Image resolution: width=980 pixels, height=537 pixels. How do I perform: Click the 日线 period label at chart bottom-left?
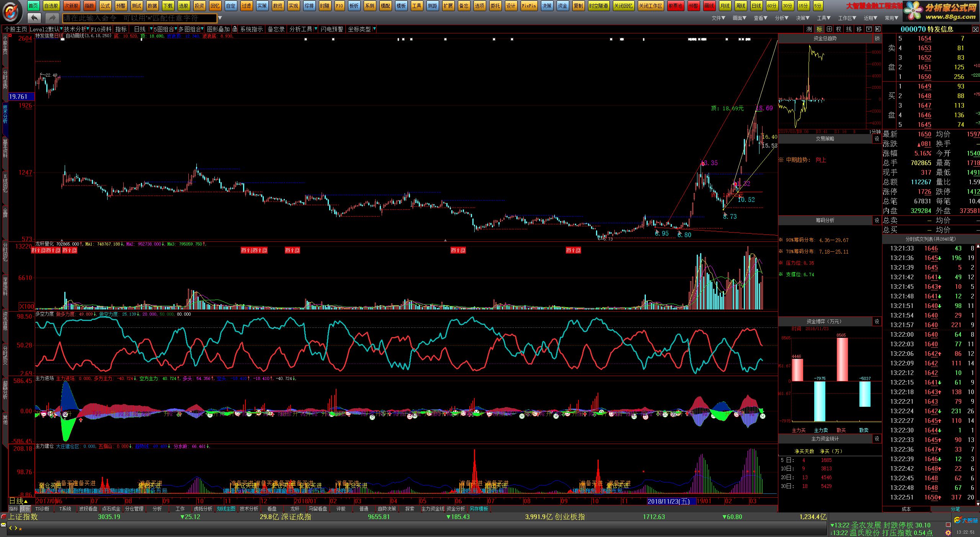point(18,501)
